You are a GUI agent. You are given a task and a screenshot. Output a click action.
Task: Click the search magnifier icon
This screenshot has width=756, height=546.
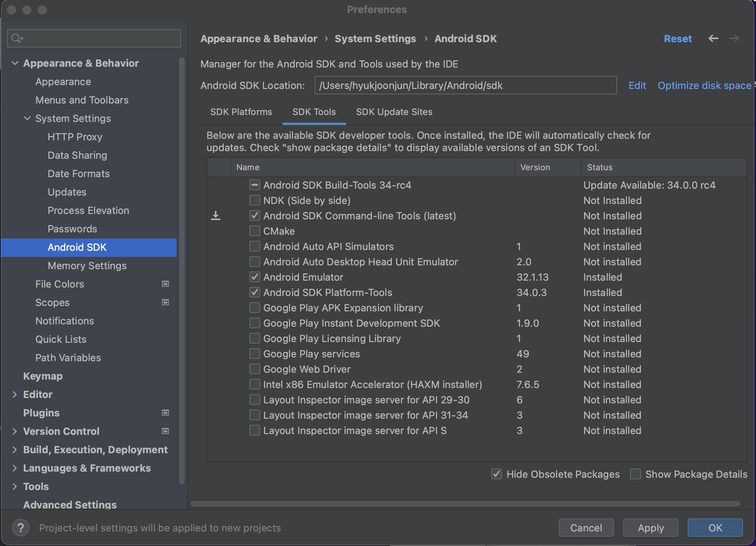pyautogui.click(x=17, y=38)
